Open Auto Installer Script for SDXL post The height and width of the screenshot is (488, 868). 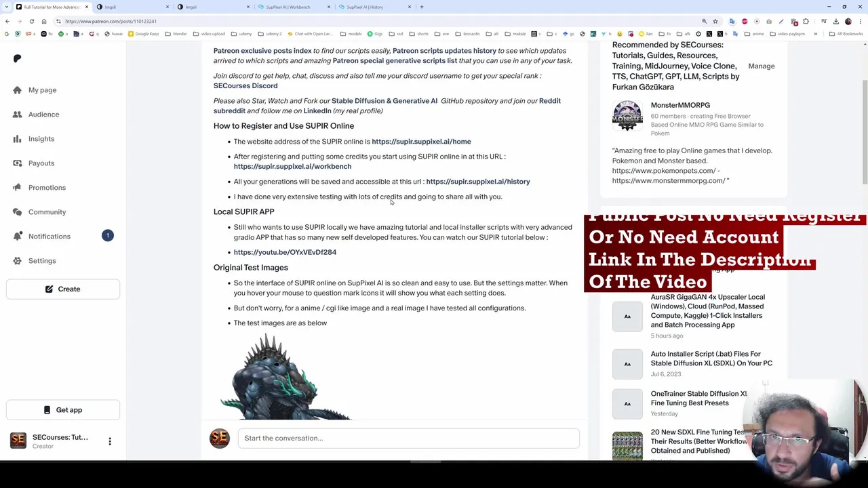click(711, 359)
